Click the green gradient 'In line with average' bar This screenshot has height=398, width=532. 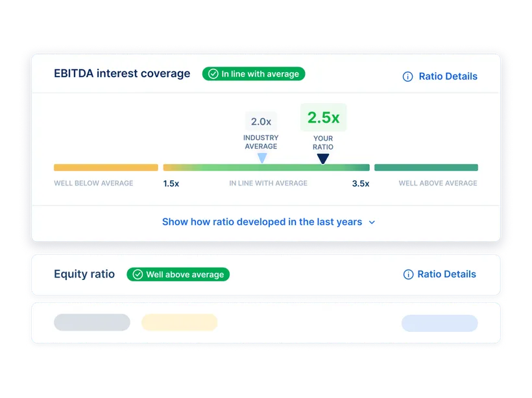pos(267,167)
